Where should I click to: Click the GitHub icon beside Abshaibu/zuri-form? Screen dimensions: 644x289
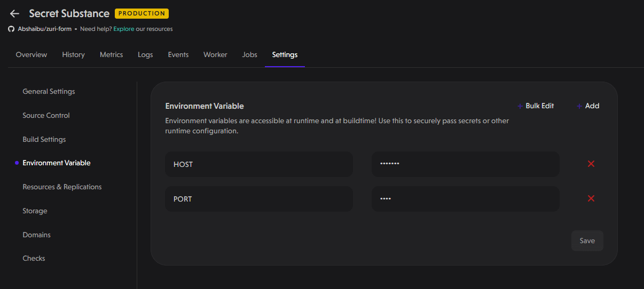click(11, 29)
